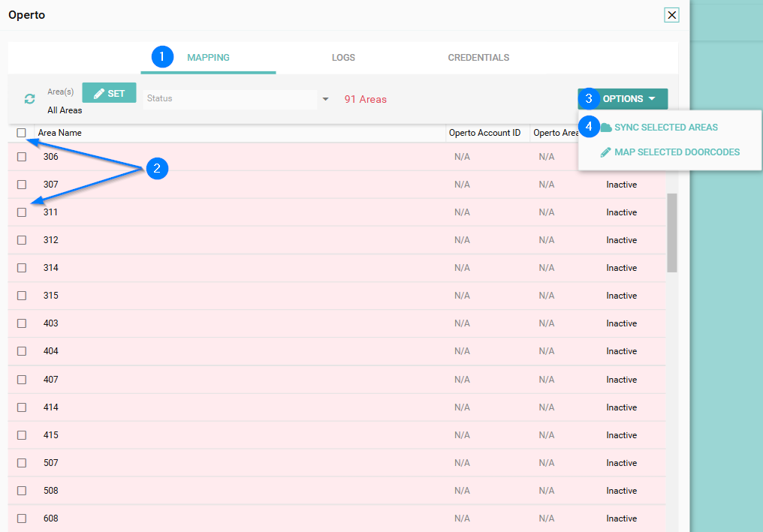Image resolution: width=763 pixels, height=532 pixels.
Task: Close the Operto dialog with the X
Action: (671, 15)
